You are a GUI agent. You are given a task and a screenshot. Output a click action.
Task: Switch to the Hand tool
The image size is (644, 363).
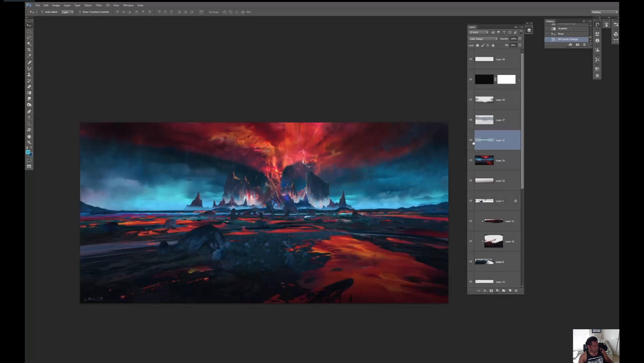coord(29,136)
